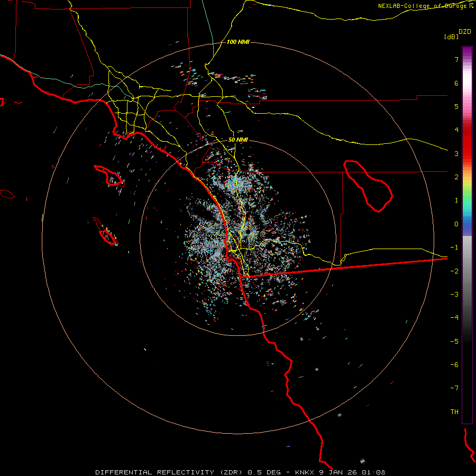Click the 2 dB scale tick label
Image resolution: width=476 pixels, height=476 pixels.
[456, 177]
